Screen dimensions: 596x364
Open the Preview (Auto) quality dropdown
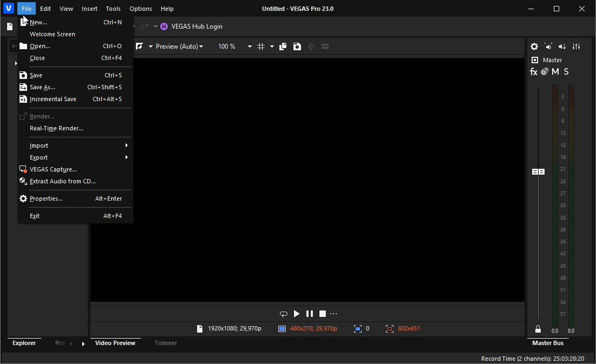[179, 47]
